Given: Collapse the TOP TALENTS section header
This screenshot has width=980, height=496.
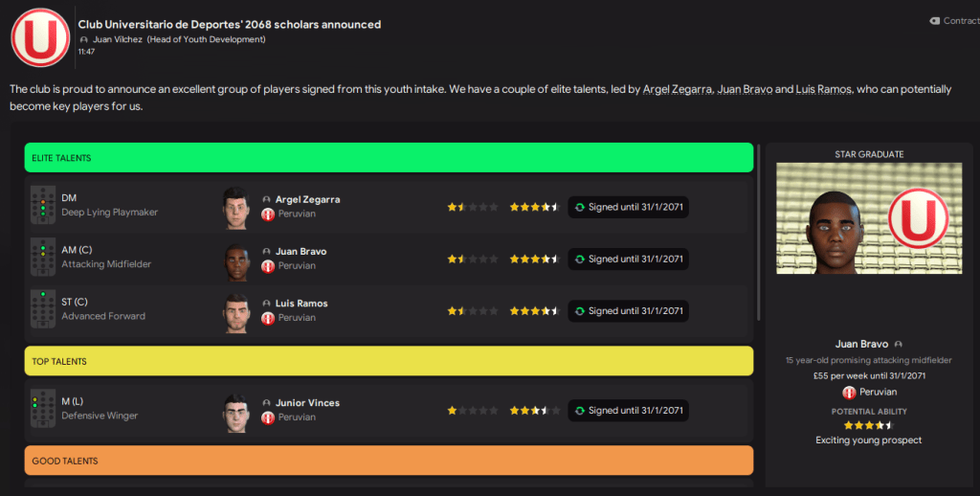Looking at the screenshot, I should 389,361.
